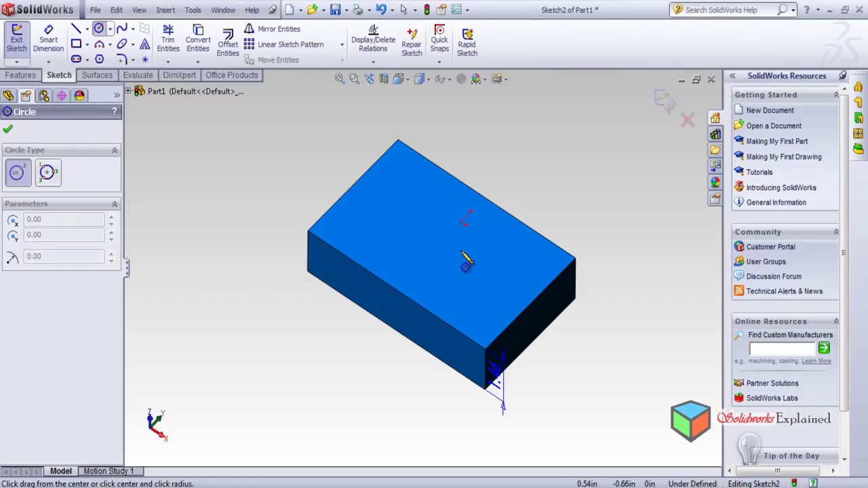Open the Linear Sketch Pattern dropdown arrow

point(342,45)
